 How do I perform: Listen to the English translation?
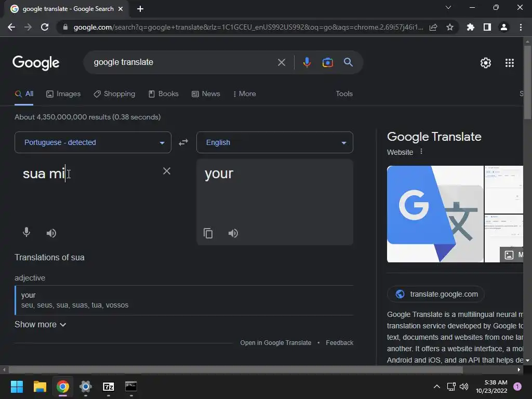pyautogui.click(x=233, y=233)
